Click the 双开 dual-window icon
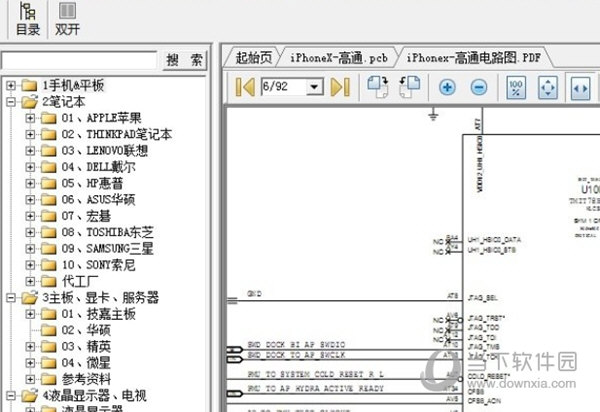Viewport: 600px width, 412px height. point(67,19)
